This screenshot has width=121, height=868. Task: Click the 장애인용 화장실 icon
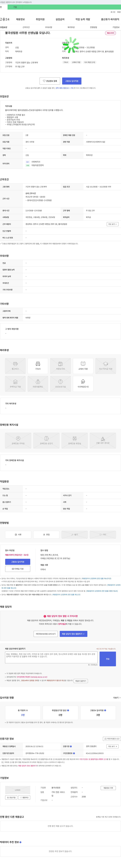click(x=75, y=440)
